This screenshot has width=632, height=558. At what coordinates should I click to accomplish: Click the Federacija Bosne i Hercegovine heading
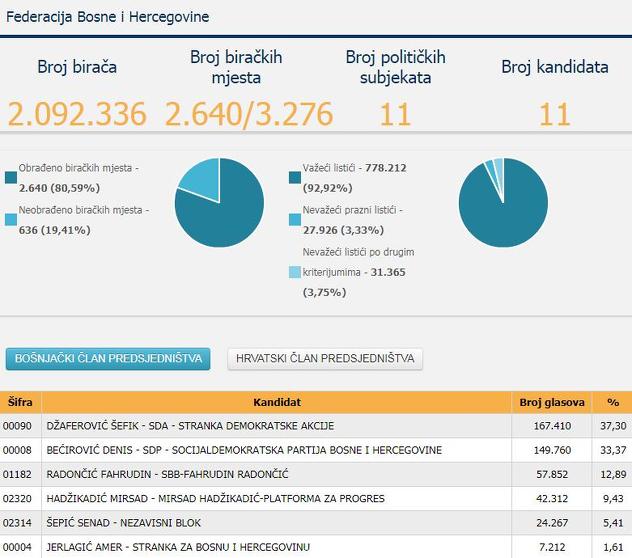pyautogui.click(x=107, y=18)
